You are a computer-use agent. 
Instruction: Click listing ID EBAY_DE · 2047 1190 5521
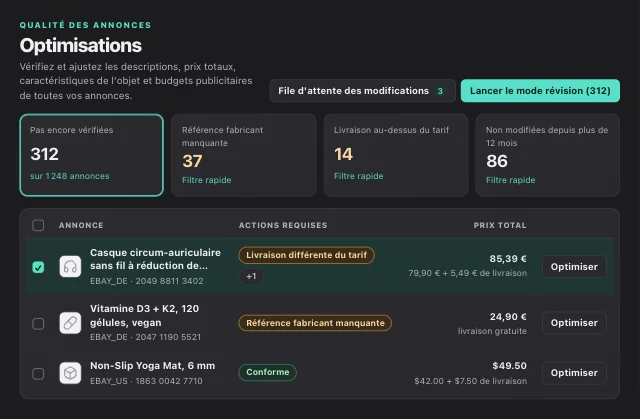click(x=145, y=337)
